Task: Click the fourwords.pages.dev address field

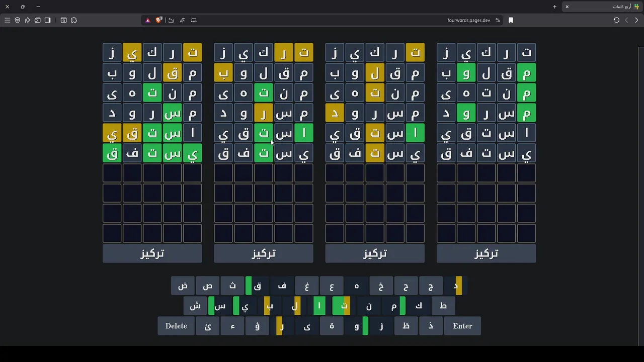Action: click(x=468, y=20)
